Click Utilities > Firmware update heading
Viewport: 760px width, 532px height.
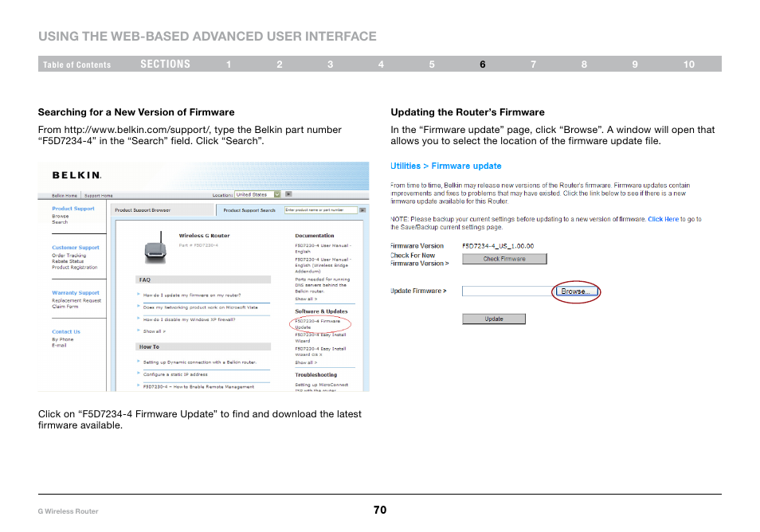446,166
